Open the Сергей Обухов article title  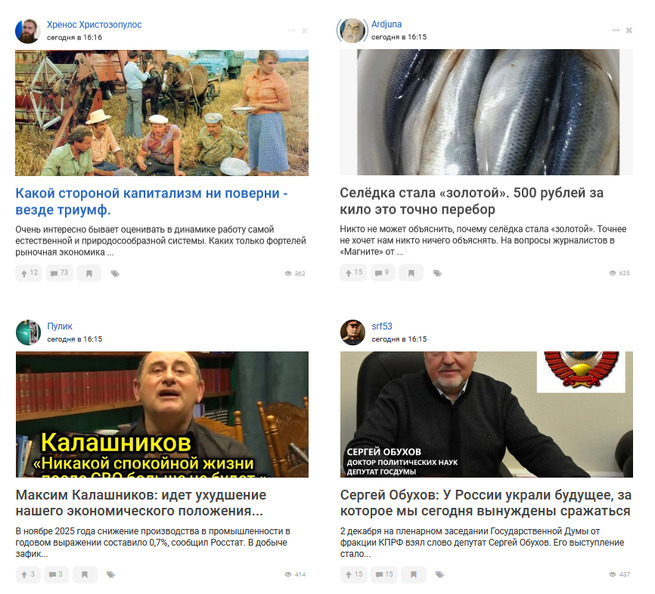(x=485, y=503)
